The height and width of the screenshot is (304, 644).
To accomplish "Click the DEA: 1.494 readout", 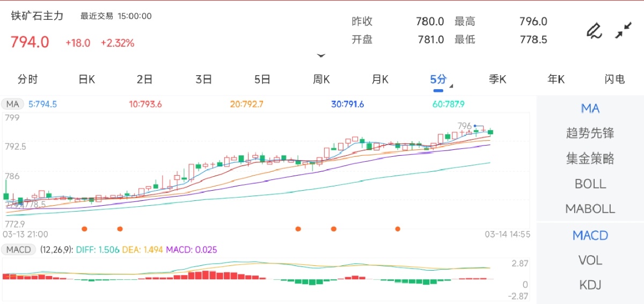I will 143,250.
